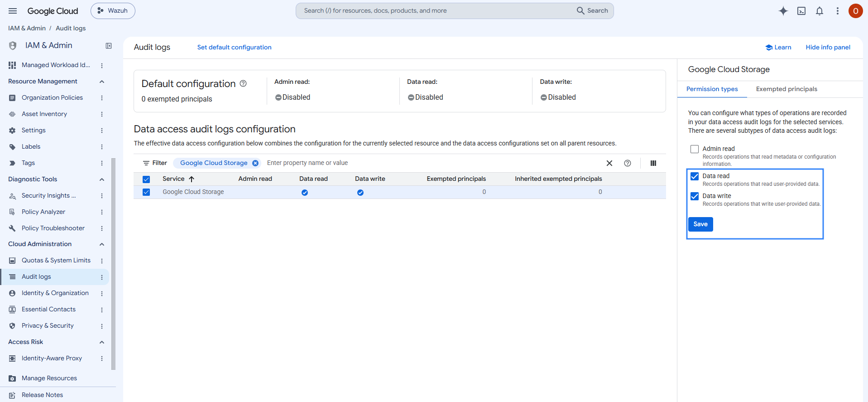The width and height of the screenshot is (868, 402).
Task: Go to Identity-Aware Proxy
Action: pos(52,358)
